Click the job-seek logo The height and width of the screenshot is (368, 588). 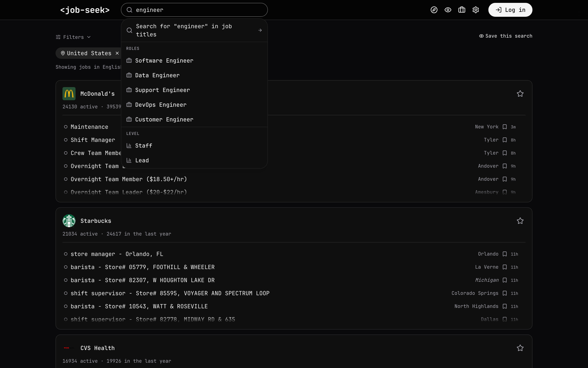point(85,10)
